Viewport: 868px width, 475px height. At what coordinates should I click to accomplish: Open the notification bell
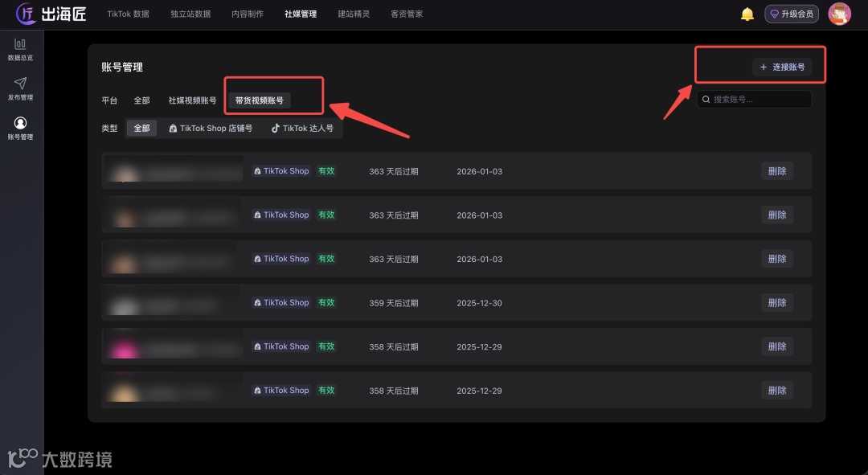pos(747,14)
